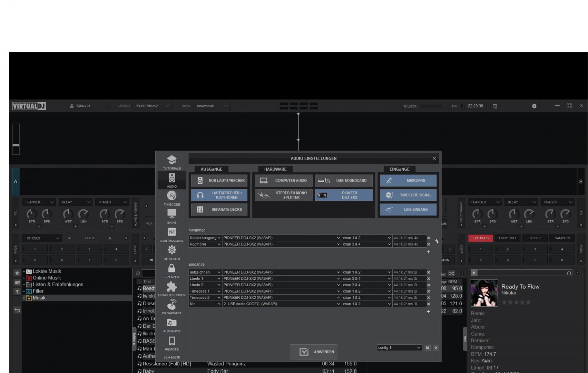
Task: Open the Kopfhörer channel dropdown chan 3 & 4
Action: pos(367,244)
